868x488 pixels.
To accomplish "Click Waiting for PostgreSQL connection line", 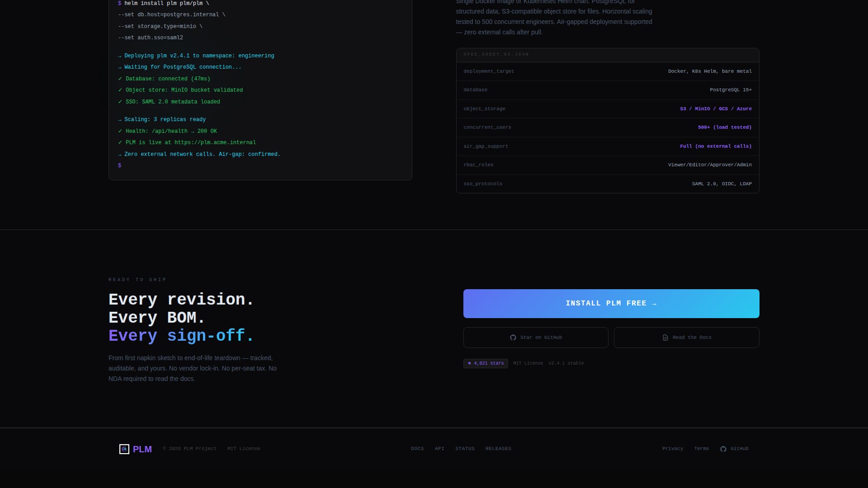I will point(180,67).
